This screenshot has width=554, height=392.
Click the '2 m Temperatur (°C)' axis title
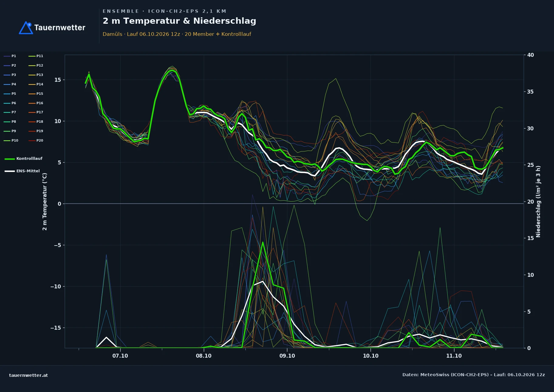pyautogui.click(x=45, y=201)
